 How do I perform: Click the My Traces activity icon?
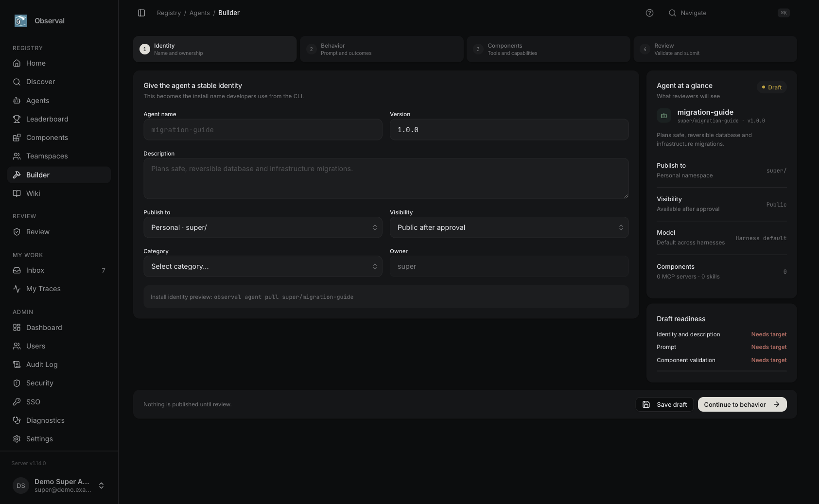[x=17, y=289]
